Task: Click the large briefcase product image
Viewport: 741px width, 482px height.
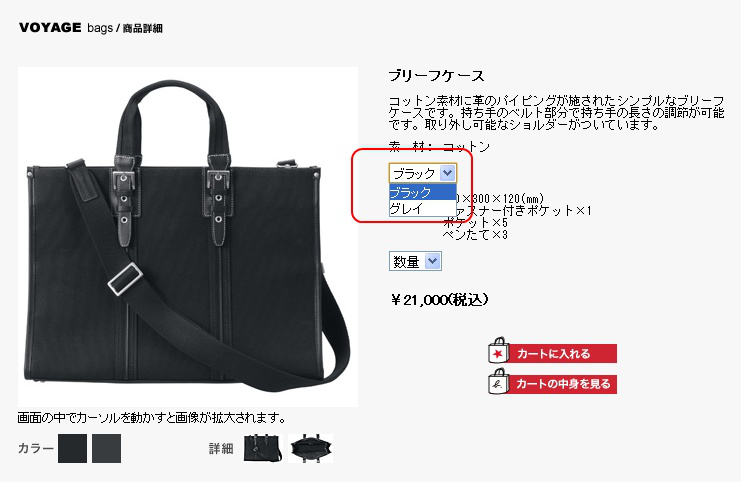Action: coord(188,237)
